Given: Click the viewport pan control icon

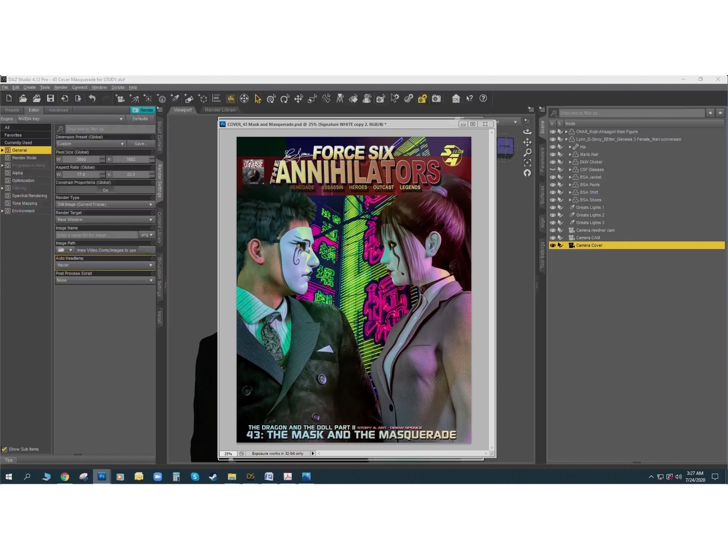Looking at the screenshot, I should (528, 142).
